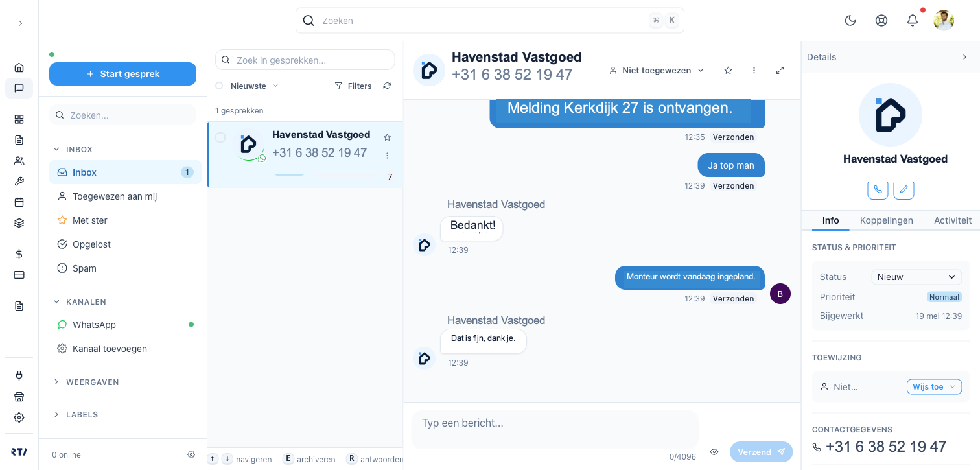Viewport: 980px width, 470px height.
Task: Expand the chat to fullscreen
Action: [x=780, y=70]
